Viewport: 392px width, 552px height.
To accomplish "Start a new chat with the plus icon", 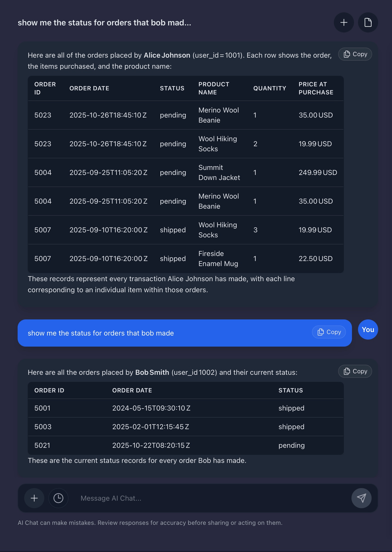I will pyautogui.click(x=343, y=22).
